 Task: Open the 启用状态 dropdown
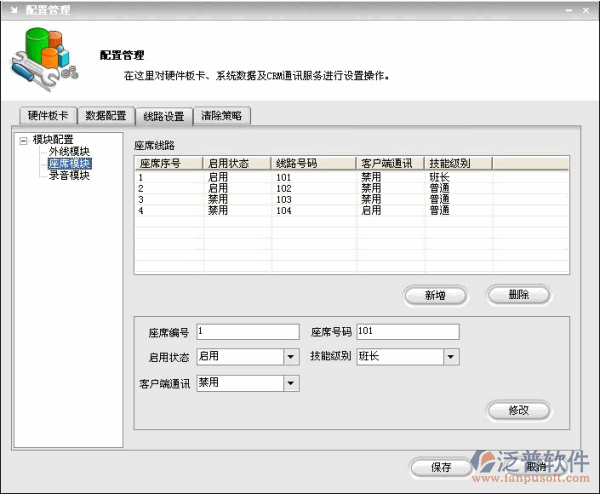coord(291,357)
